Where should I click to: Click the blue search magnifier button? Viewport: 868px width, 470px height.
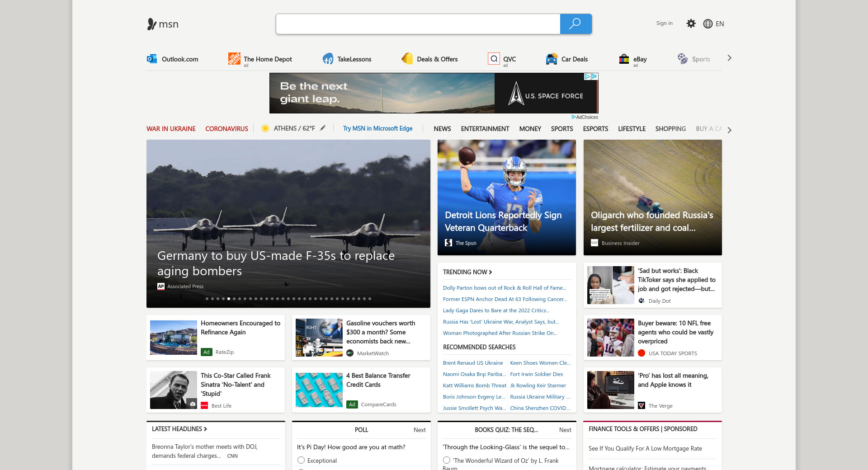tap(576, 24)
